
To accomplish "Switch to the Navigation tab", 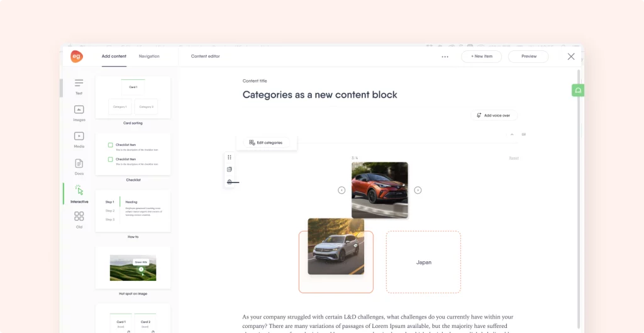I will point(149,56).
